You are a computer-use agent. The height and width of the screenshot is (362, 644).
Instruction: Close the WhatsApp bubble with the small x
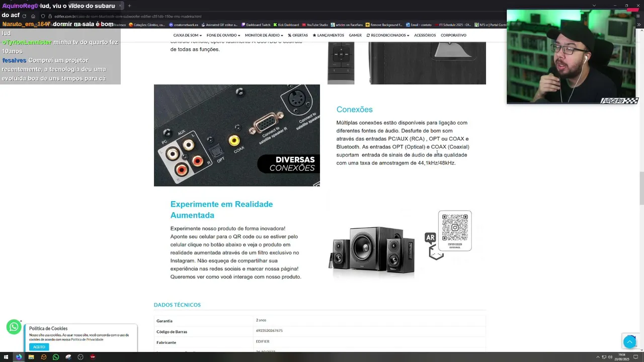coord(21,321)
